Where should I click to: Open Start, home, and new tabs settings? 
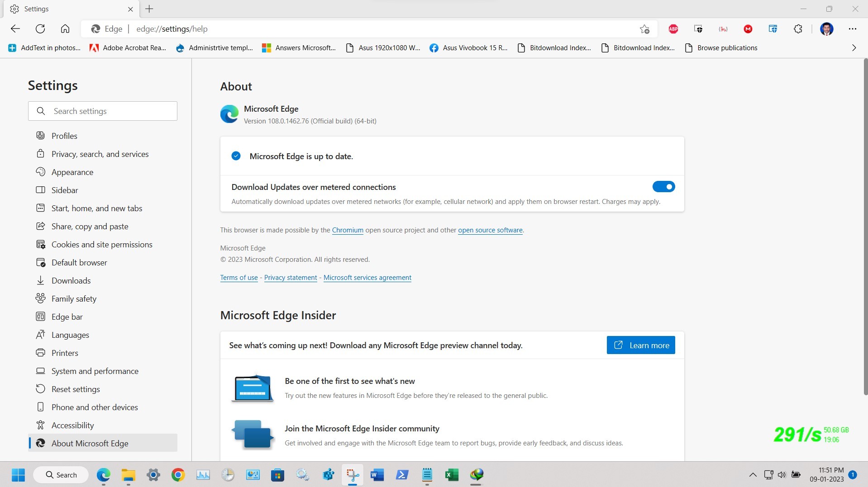pos(103,208)
